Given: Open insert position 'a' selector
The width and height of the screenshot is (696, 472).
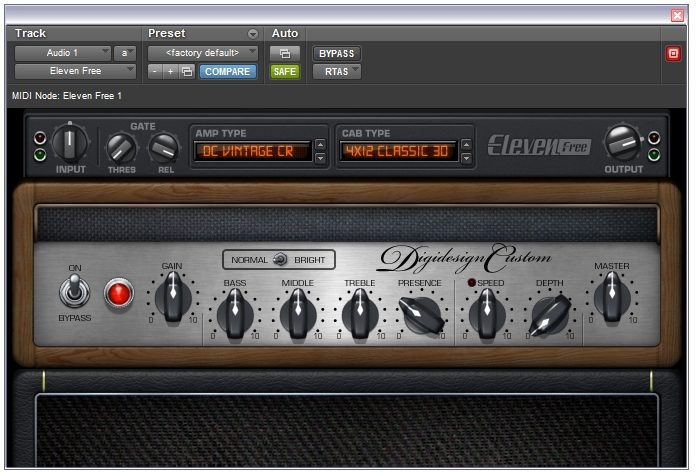Looking at the screenshot, I should (x=125, y=53).
